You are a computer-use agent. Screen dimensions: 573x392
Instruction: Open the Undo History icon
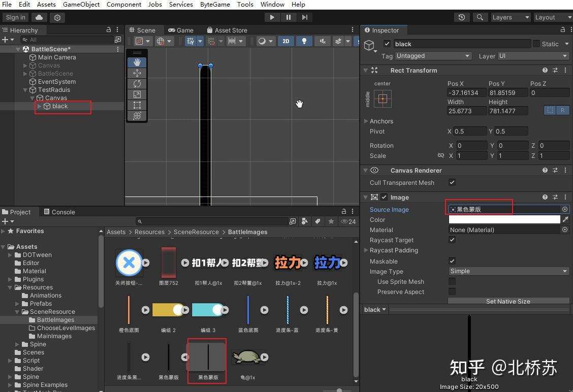[x=462, y=17]
